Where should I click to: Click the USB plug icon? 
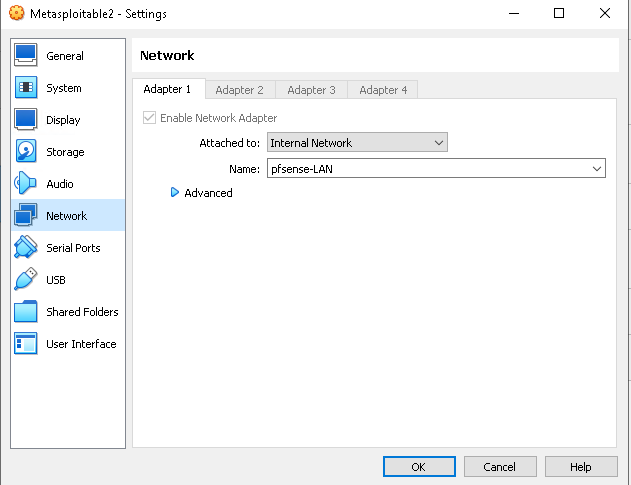[26, 279]
